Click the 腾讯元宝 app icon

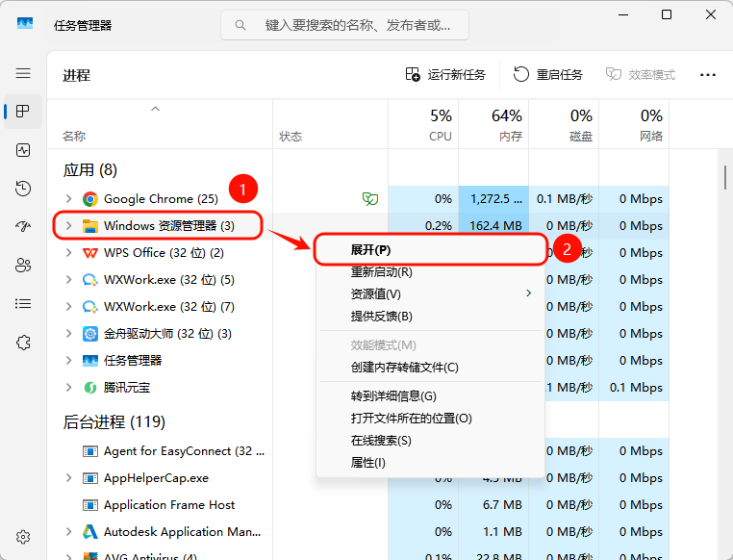click(90, 388)
